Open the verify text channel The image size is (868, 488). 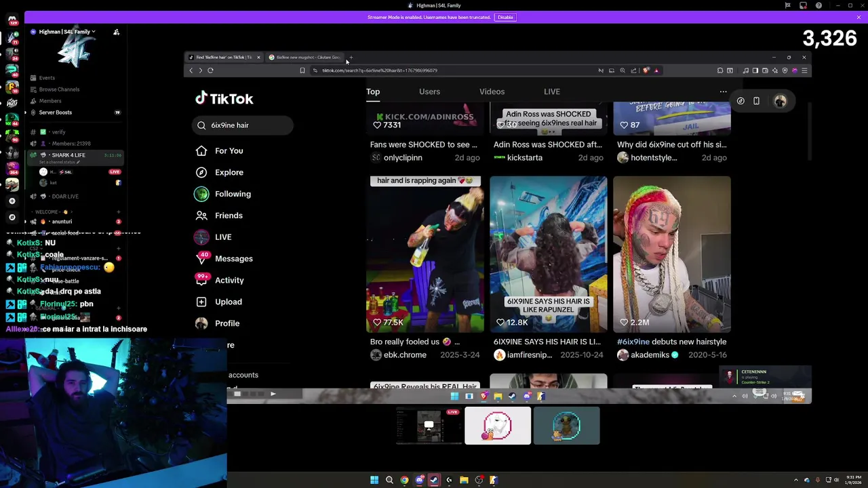pyautogui.click(x=58, y=132)
